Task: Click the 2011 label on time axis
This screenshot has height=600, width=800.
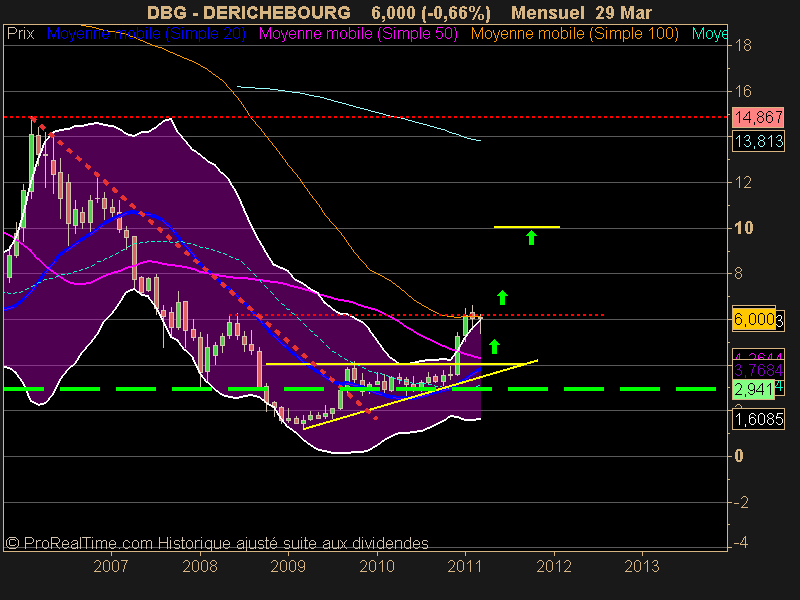Action: pyautogui.click(x=465, y=566)
